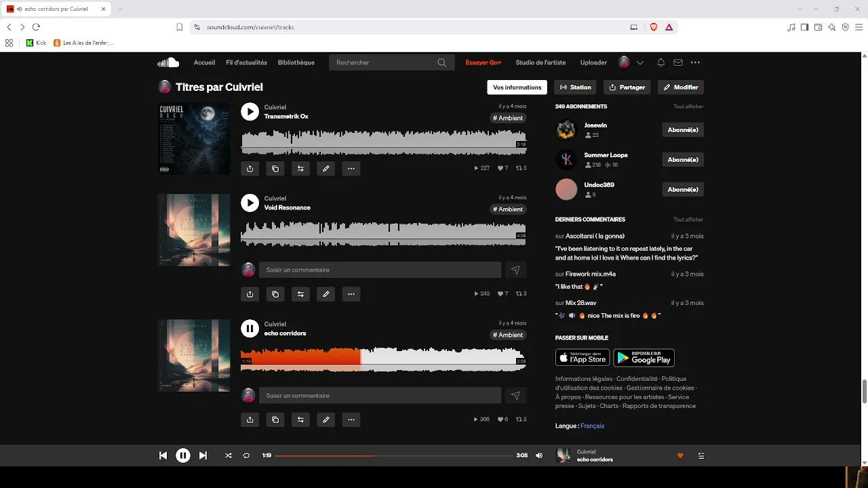Play the track Void Resonance
868x488 pixels.
[x=250, y=203]
